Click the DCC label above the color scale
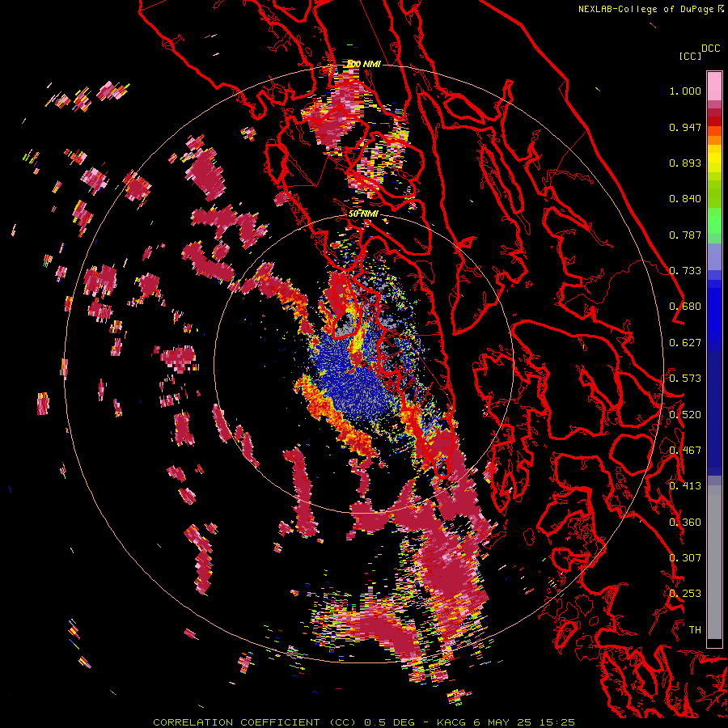Image resolution: width=728 pixels, height=728 pixels. click(710, 49)
